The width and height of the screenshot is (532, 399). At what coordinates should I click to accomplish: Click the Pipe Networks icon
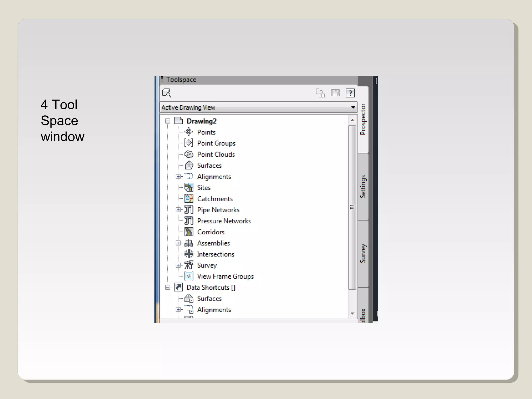click(x=189, y=209)
